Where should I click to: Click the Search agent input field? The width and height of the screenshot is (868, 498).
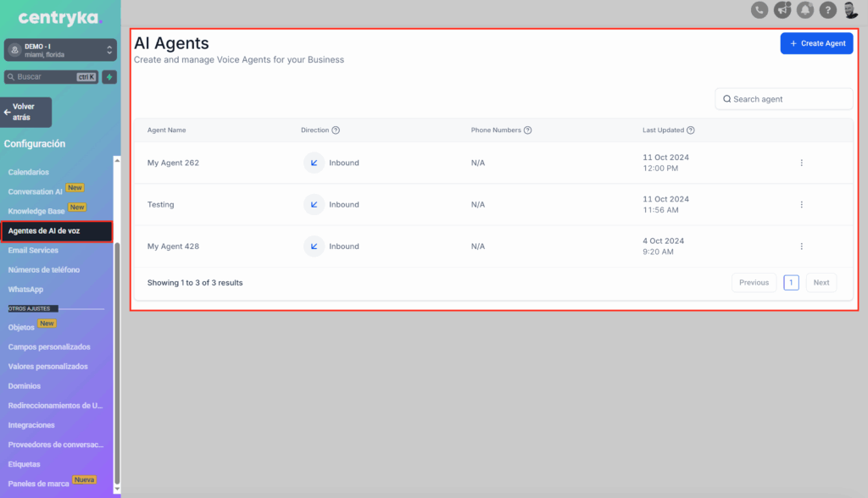784,99
